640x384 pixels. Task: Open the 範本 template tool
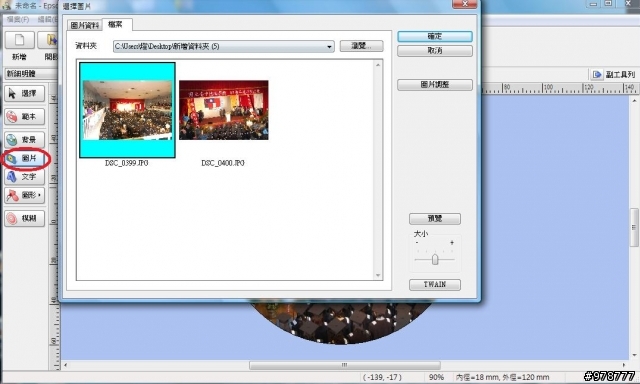coord(24,117)
